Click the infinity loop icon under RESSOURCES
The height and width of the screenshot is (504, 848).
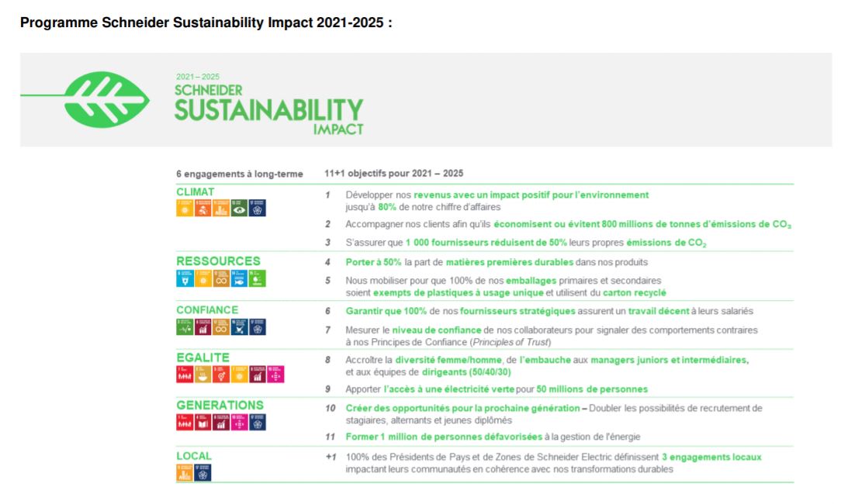pyautogui.click(x=221, y=278)
